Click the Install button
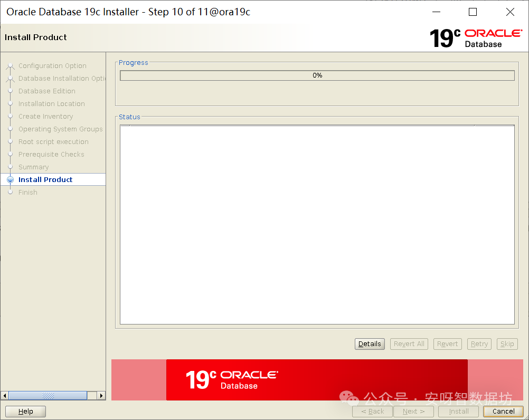 458,411
